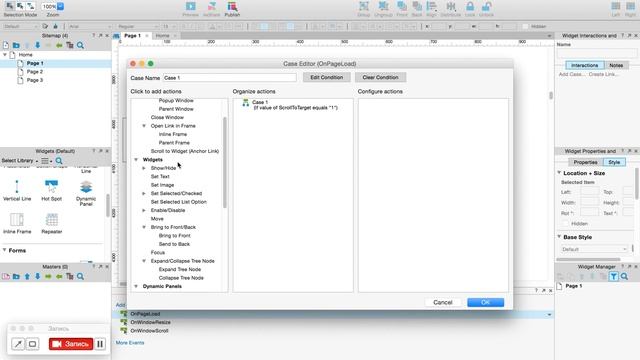Click the Masters panel search icon

pos(80,276)
